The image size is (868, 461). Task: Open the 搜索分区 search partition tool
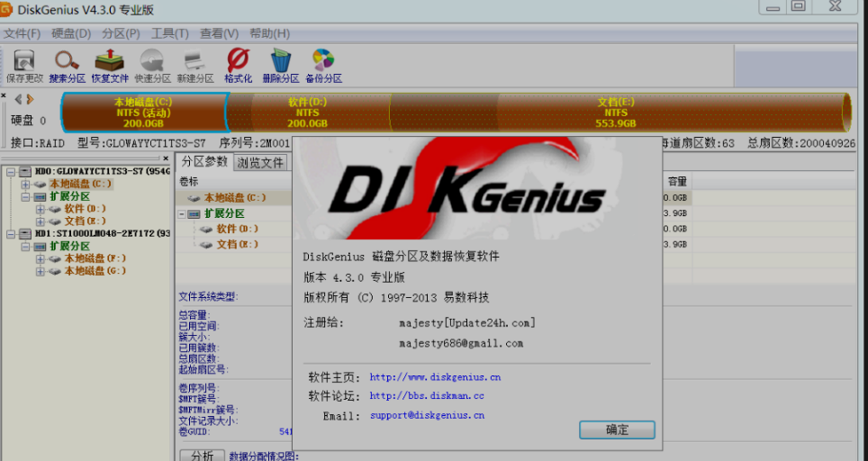click(x=67, y=67)
